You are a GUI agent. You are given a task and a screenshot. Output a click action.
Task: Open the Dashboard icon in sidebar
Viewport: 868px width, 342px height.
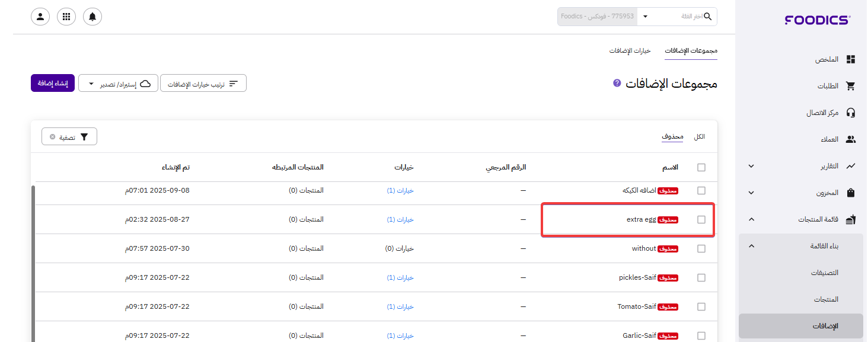click(x=851, y=59)
